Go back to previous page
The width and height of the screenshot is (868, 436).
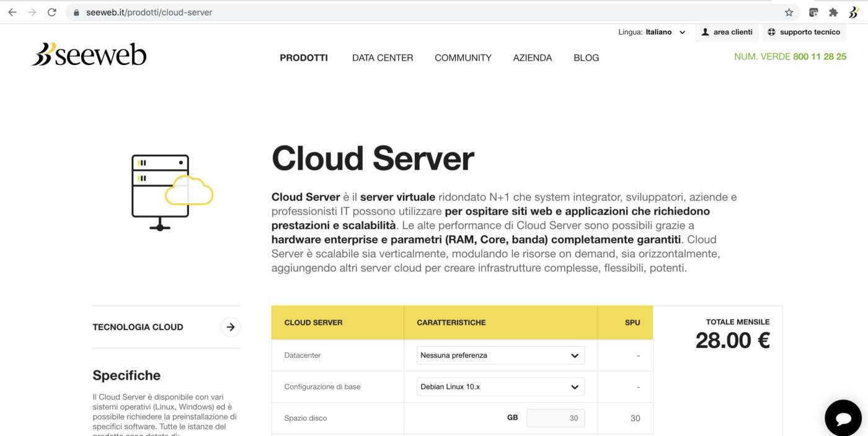tap(12, 12)
